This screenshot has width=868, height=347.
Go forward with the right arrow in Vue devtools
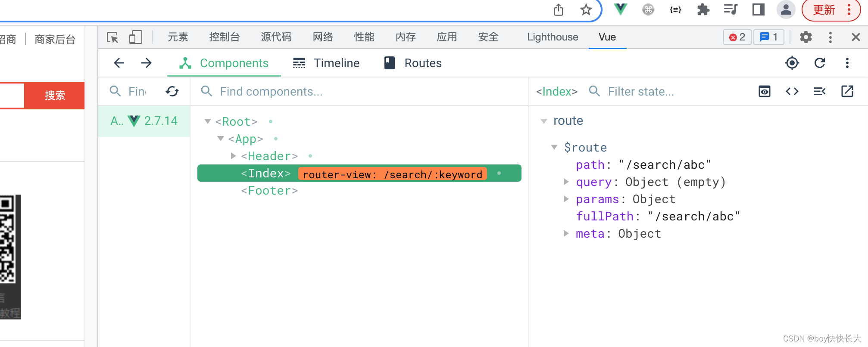pyautogui.click(x=147, y=63)
